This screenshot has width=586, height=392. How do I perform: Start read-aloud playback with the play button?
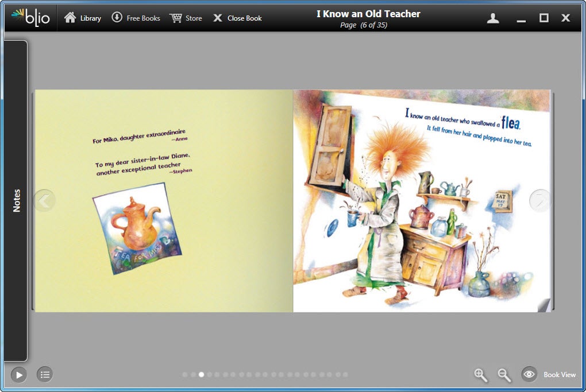coord(19,375)
